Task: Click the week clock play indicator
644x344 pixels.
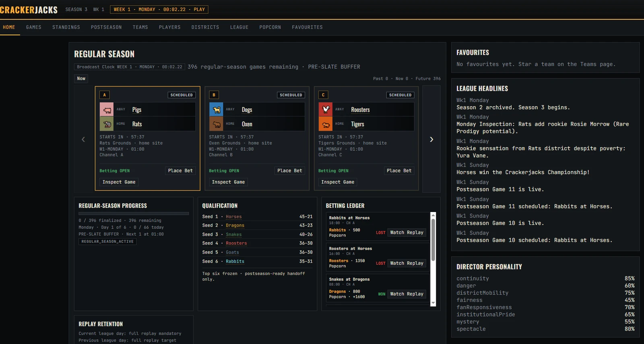Action: click(159, 10)
